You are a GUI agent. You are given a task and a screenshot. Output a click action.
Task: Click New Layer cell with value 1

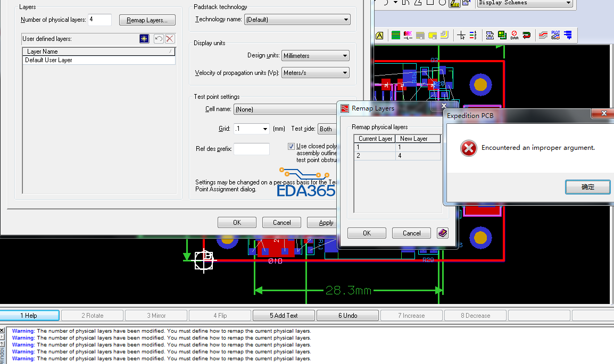tap(418, 147)
